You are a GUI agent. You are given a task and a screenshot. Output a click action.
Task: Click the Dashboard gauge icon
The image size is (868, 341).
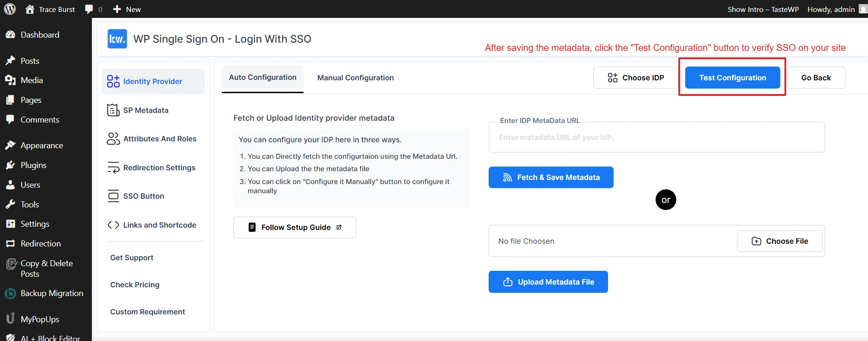click(10, 35)
